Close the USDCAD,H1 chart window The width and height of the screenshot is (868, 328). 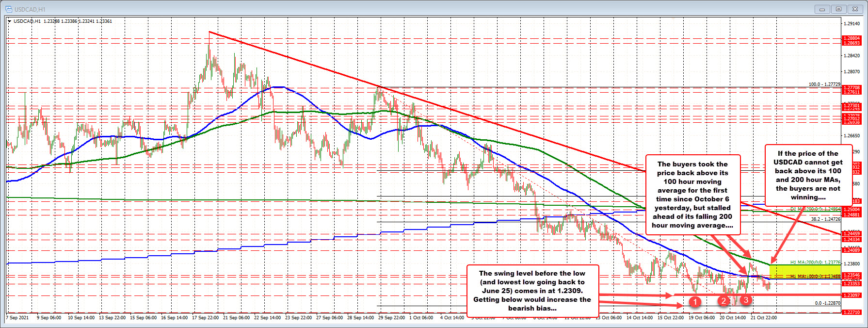855,9
